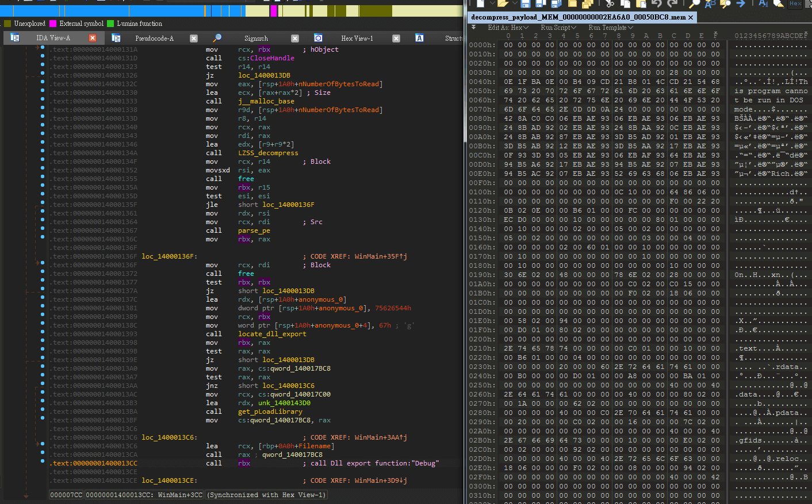Follow the get_pLoadLibrary call reference
The height and width of the screenshot is (504, 812).
point(270,411)
